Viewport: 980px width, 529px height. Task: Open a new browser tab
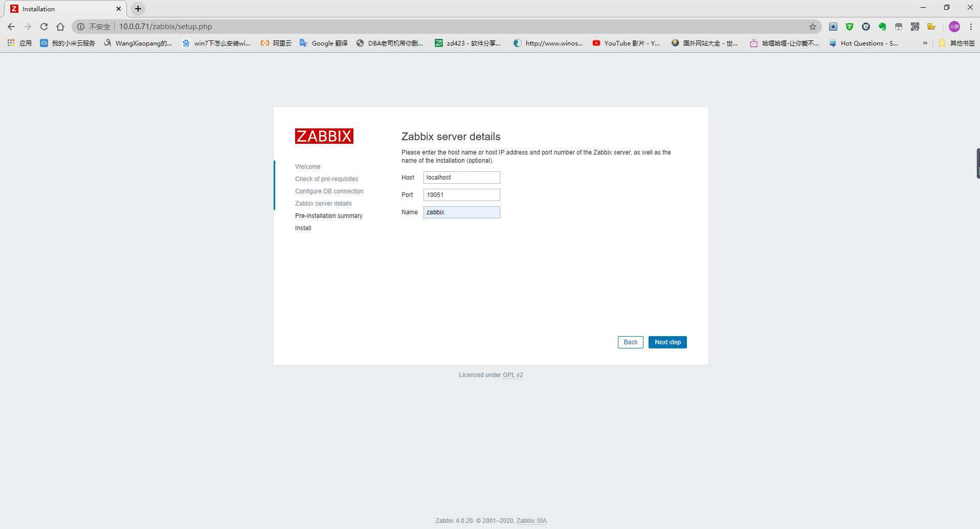(138, 9)
